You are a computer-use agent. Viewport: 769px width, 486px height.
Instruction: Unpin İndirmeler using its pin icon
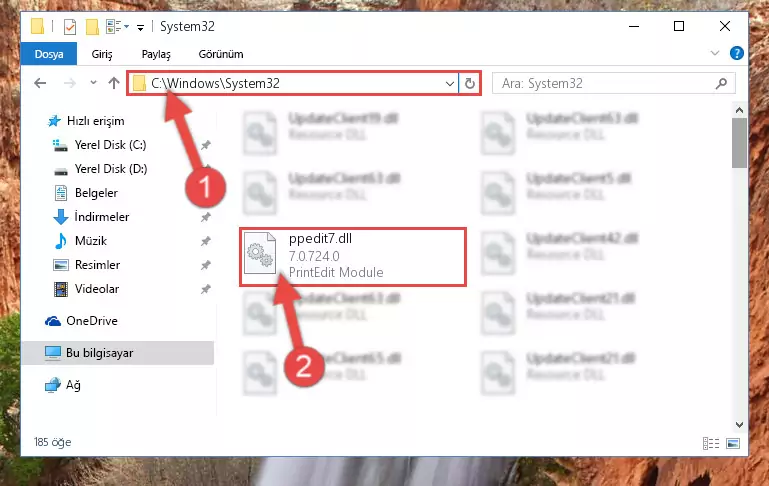pyautogui.click(x=205, y=217)
